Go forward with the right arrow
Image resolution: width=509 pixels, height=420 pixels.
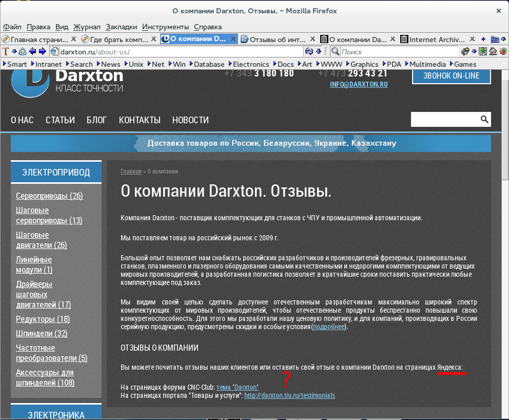[x=43, y=51]
